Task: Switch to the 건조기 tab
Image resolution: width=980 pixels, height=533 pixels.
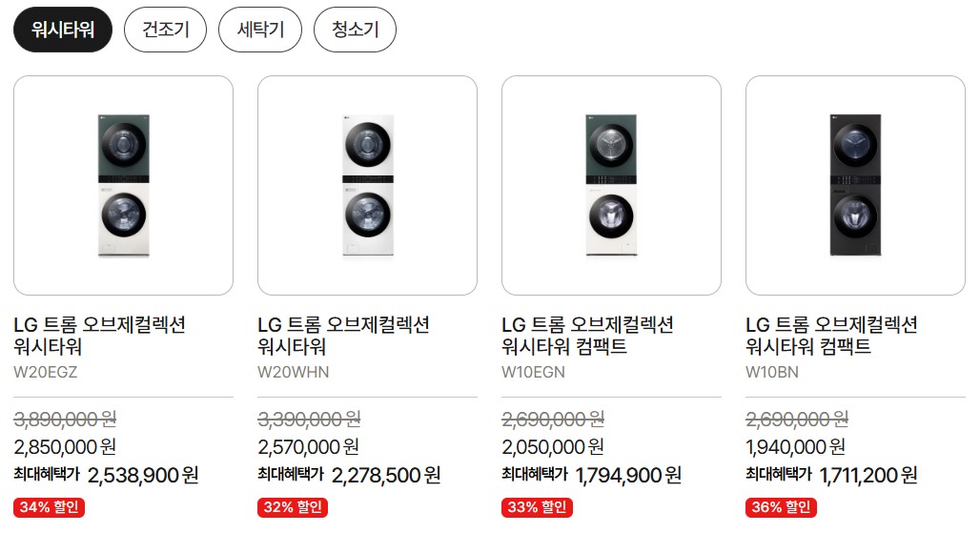Action: click(x=165, y=30)
